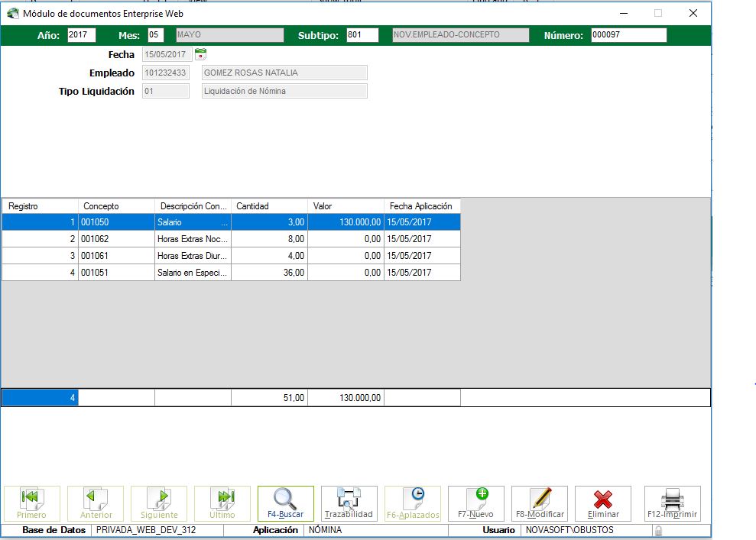This screenshot has height=540, width=756.
Task: Go to Anterior record
Action: point(96,503)
